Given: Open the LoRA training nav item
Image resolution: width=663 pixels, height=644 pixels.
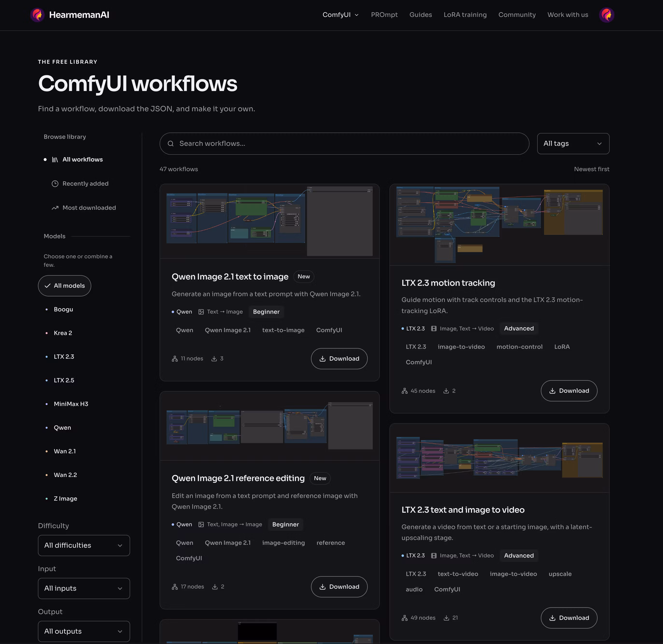Looking at the screenshot, I should point(465,15).
